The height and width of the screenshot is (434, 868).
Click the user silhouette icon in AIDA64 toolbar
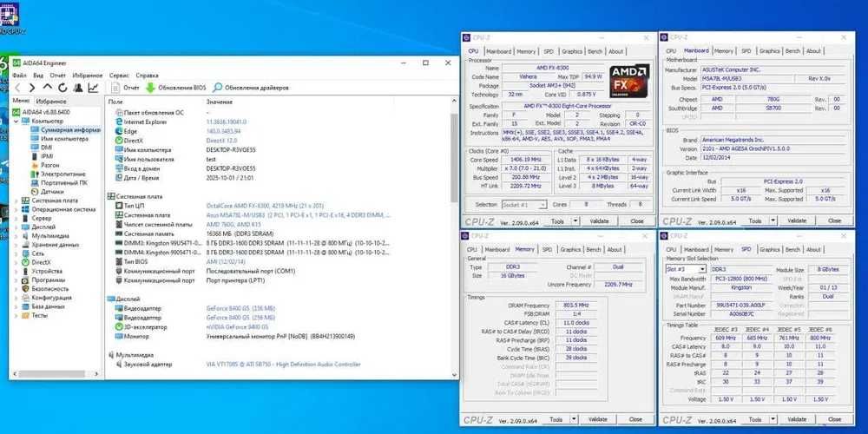pos(78,88)
